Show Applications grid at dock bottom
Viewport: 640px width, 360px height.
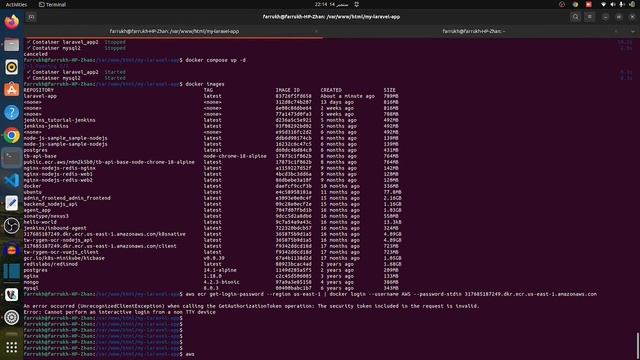coord(11,347)
